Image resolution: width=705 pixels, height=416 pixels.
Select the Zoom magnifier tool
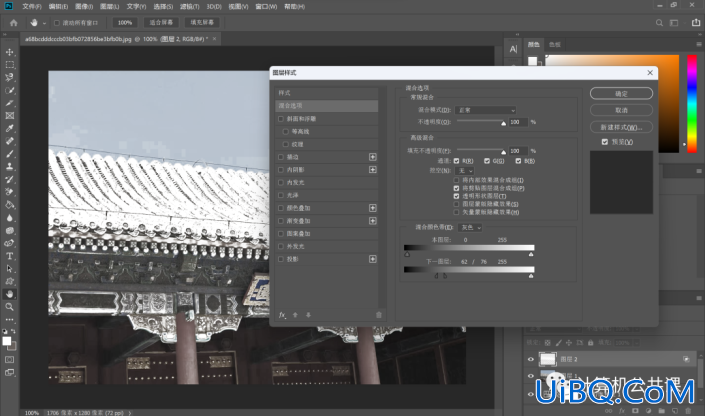tap(9, 307)
